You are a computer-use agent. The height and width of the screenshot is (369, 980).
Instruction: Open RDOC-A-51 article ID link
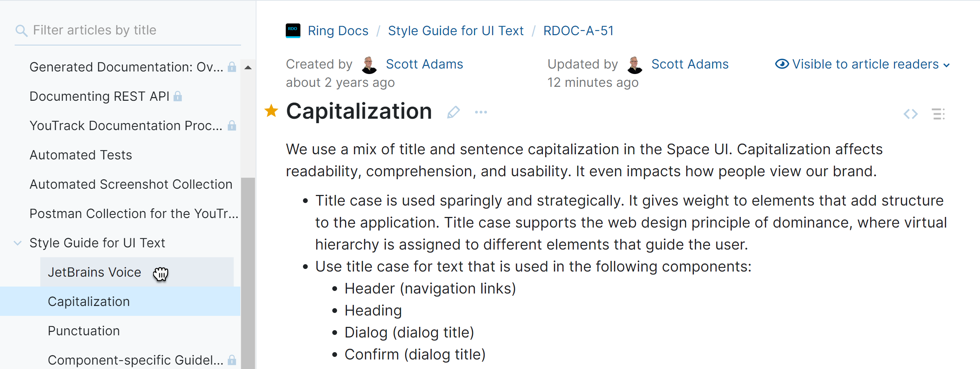[578, 30]
